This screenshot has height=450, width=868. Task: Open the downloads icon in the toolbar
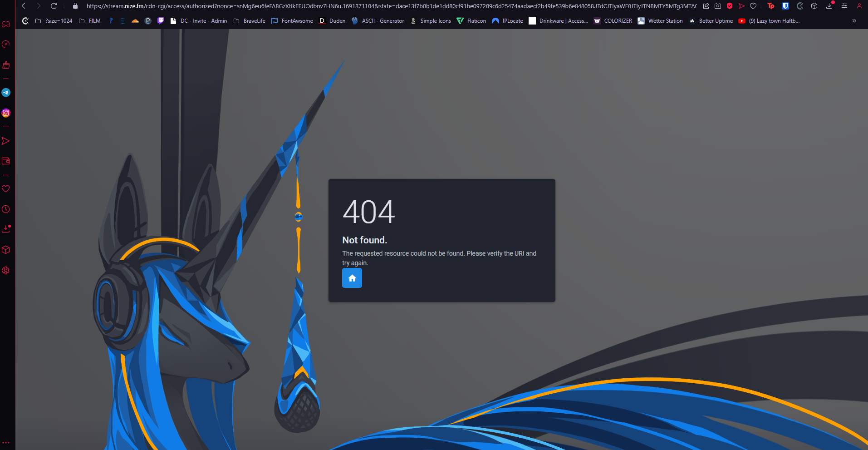click(x=829, y=6)
